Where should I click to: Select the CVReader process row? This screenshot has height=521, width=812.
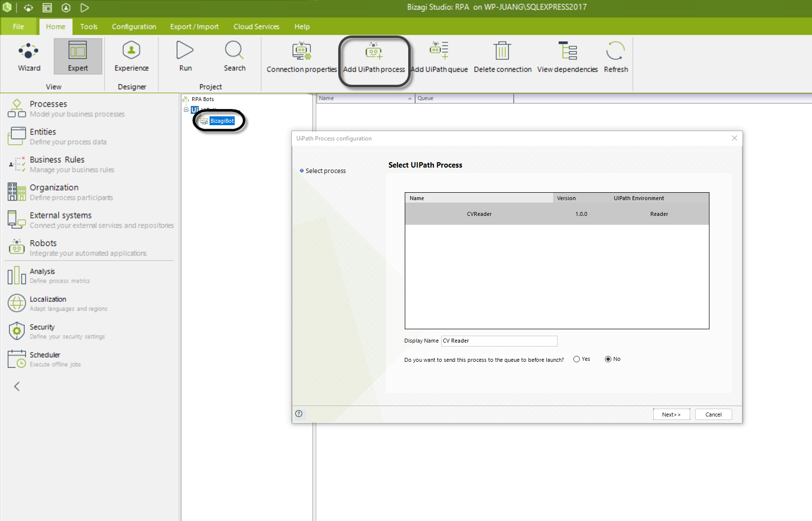pos(557,214)
